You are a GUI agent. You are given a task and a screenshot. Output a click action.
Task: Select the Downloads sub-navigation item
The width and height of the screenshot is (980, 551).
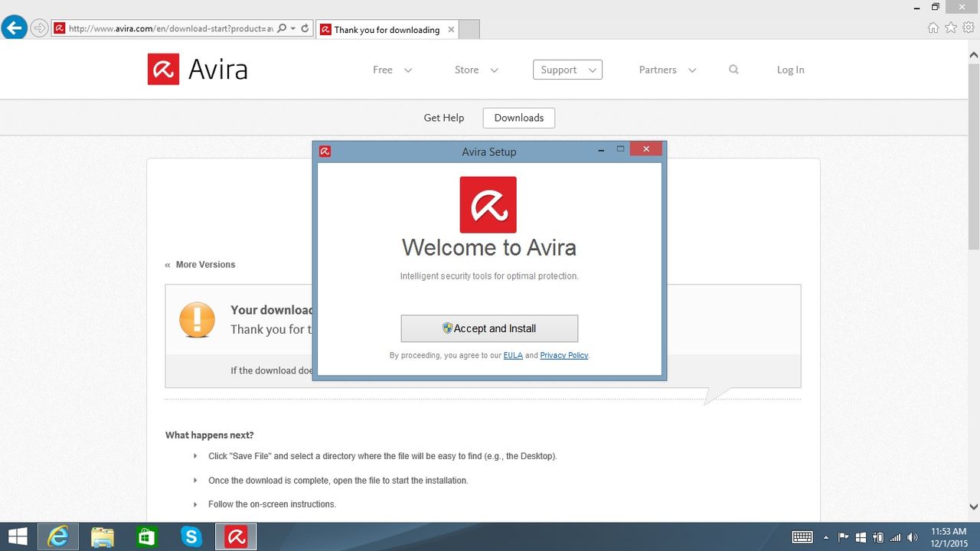pos(519,118)
